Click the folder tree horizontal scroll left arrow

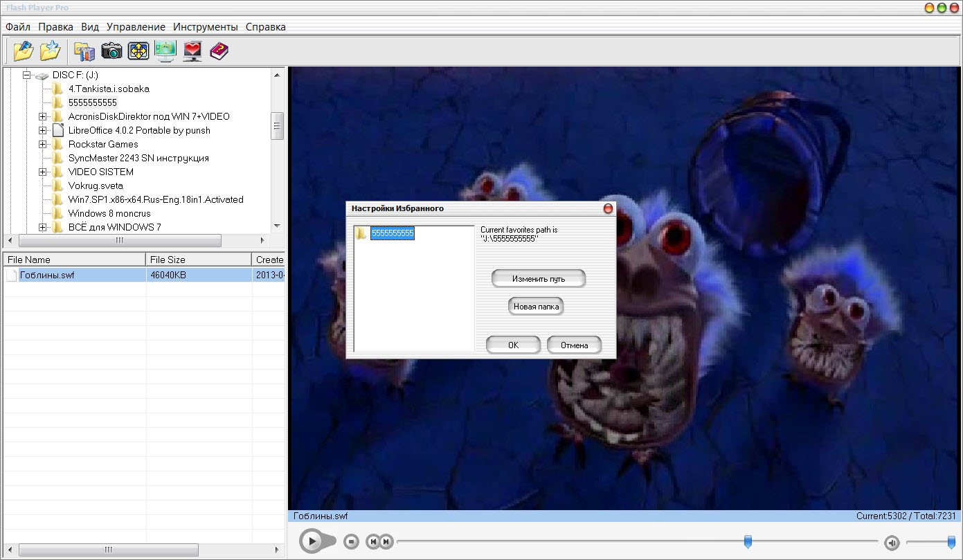[x=10, y=240]
